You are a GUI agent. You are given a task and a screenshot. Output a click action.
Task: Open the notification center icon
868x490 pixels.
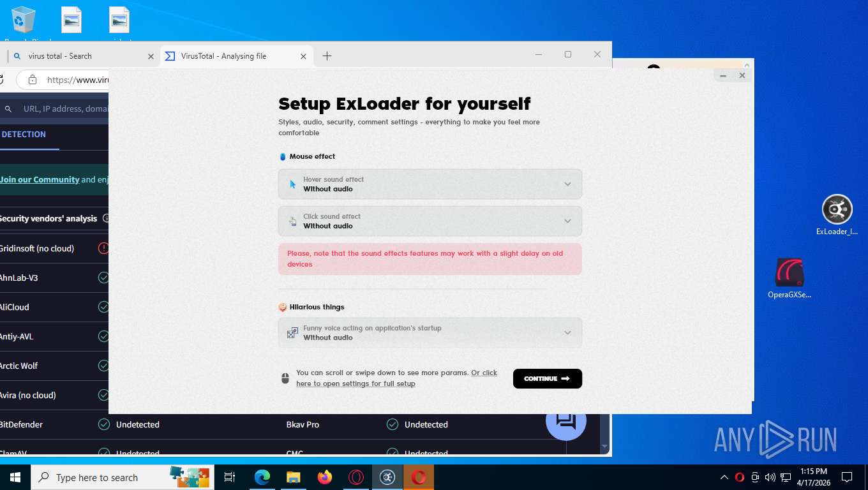tap(847, 477)
